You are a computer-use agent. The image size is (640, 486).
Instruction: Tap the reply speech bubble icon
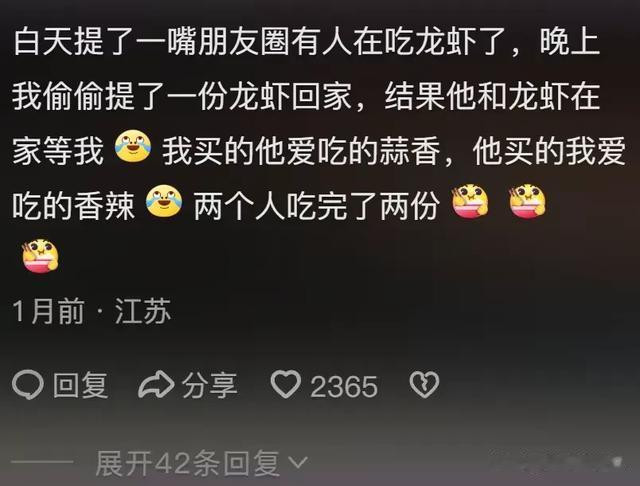(28, 384)
